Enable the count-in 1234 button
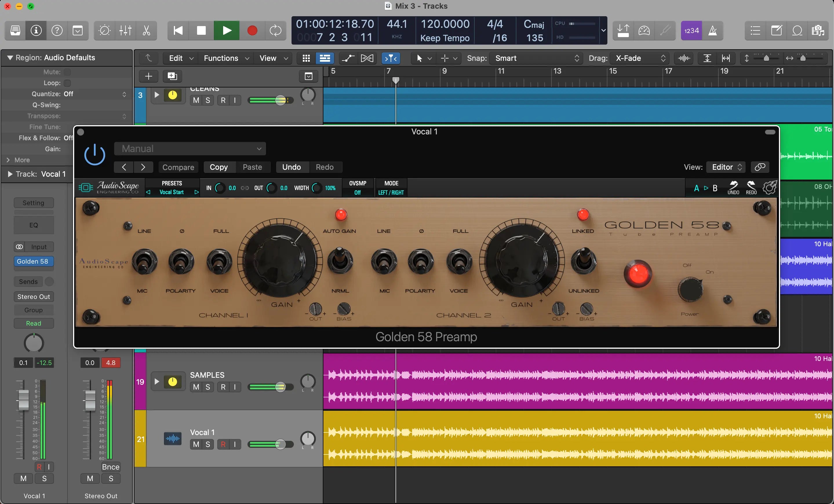Image resolution: width=834 pixels, height=504 pixels. click(x=691, y=30)
